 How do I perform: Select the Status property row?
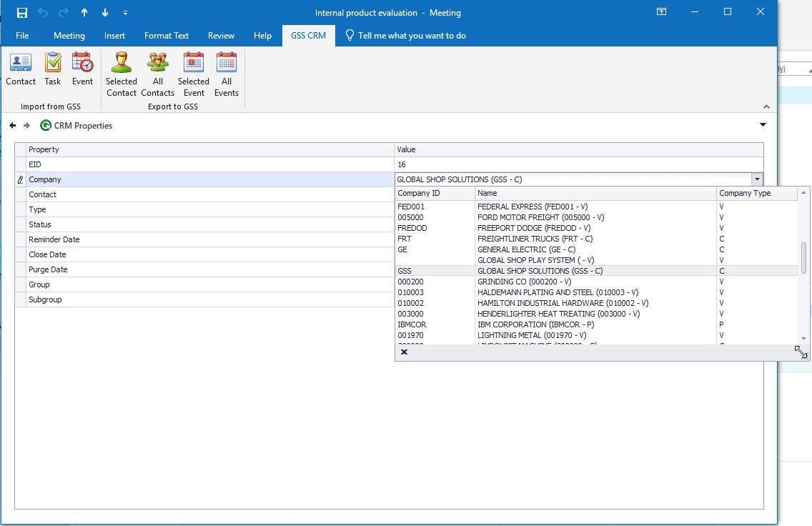pos(210,224)
